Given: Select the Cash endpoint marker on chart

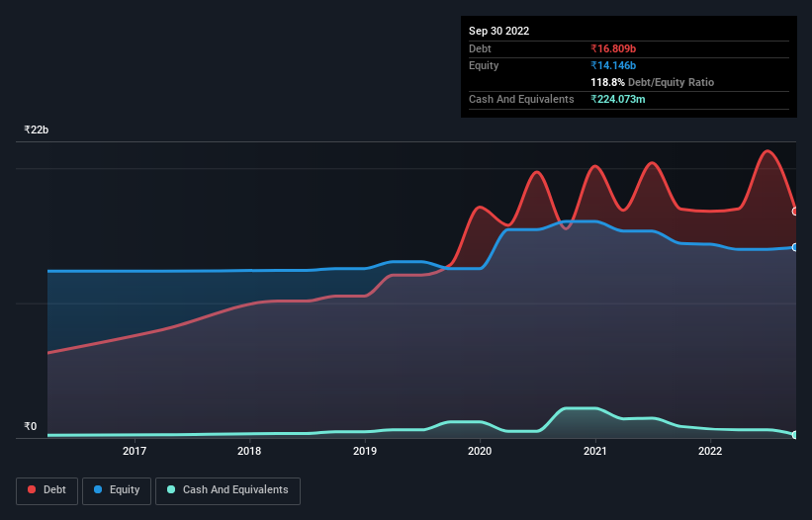Looking at the screenshot, I should coord(795,435).
